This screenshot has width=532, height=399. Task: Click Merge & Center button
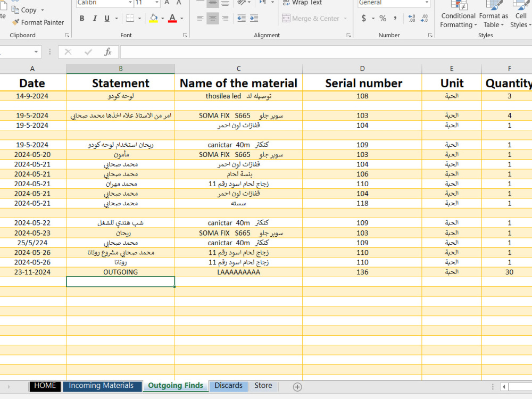point(311,18)
